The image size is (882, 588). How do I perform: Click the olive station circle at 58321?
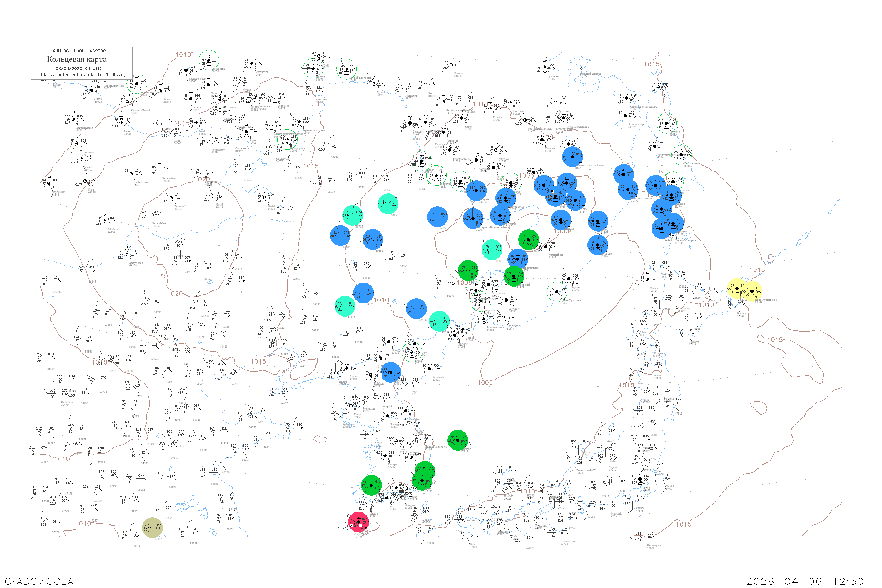click(152, 528)
